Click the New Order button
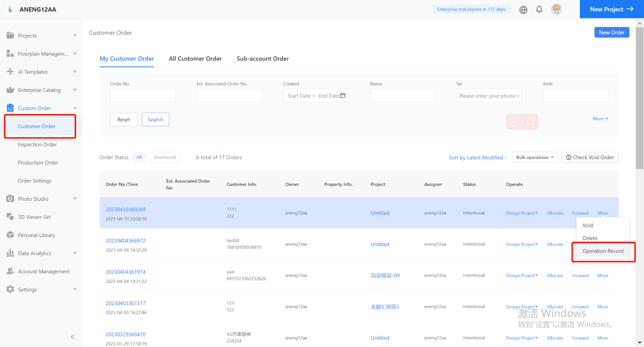 (611, 32)
